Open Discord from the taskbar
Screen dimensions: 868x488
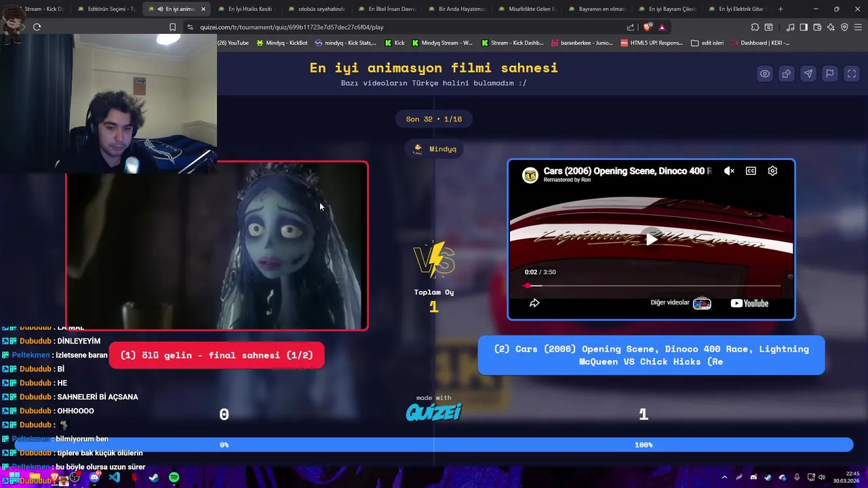point(94,477)
